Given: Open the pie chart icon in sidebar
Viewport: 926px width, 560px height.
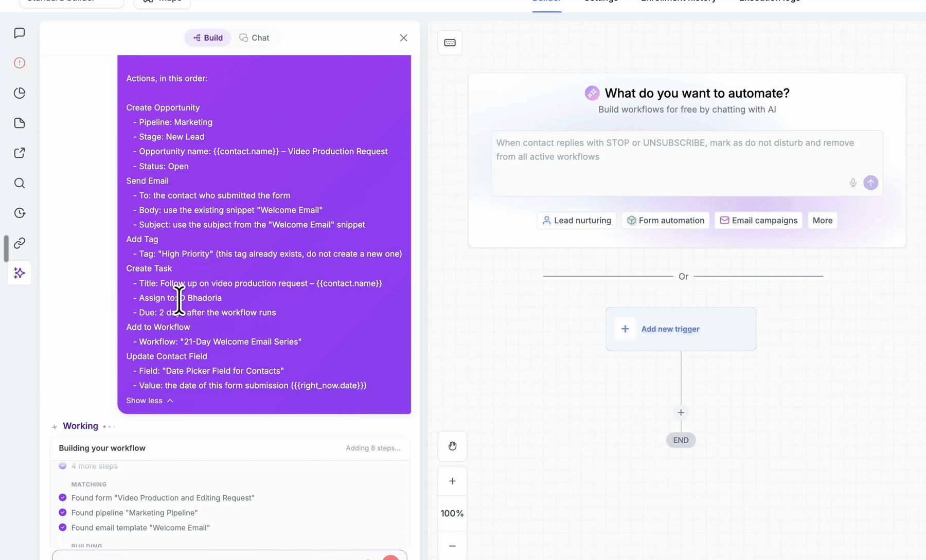Looking at the screenshot, I should tap(20, 93).
